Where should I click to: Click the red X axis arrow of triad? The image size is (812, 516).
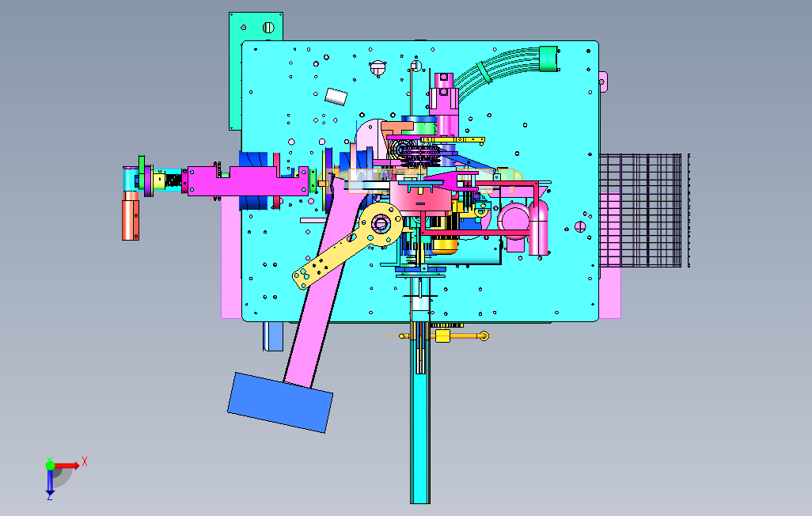pos(68,466)
